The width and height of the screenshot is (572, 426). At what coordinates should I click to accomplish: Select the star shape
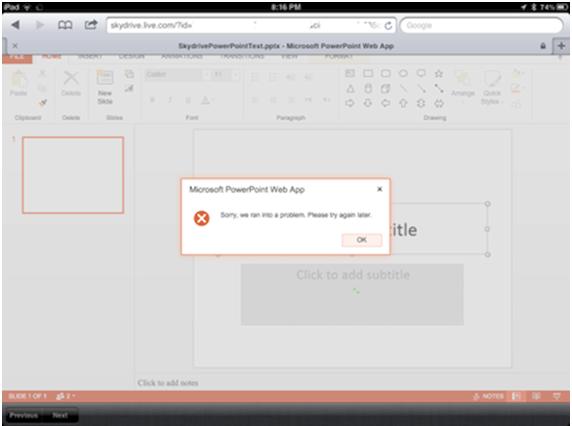coord(439,74)
